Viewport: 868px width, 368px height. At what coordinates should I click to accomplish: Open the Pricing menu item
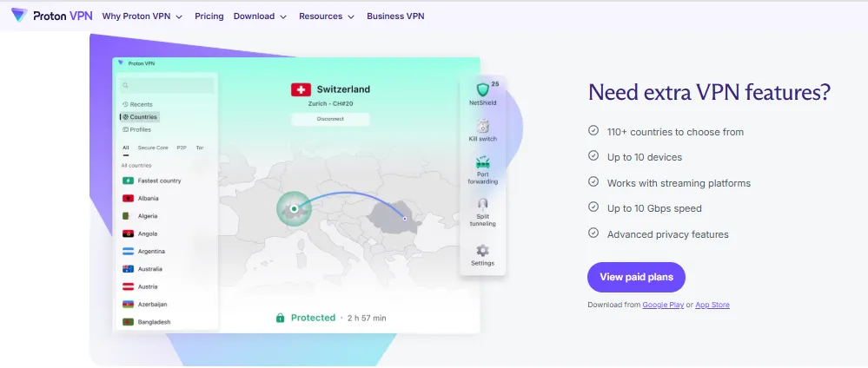[x=209, y=16]
